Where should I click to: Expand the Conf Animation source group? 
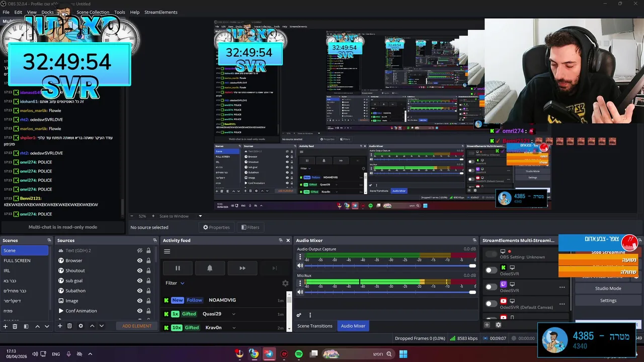(x=61, y=311)
